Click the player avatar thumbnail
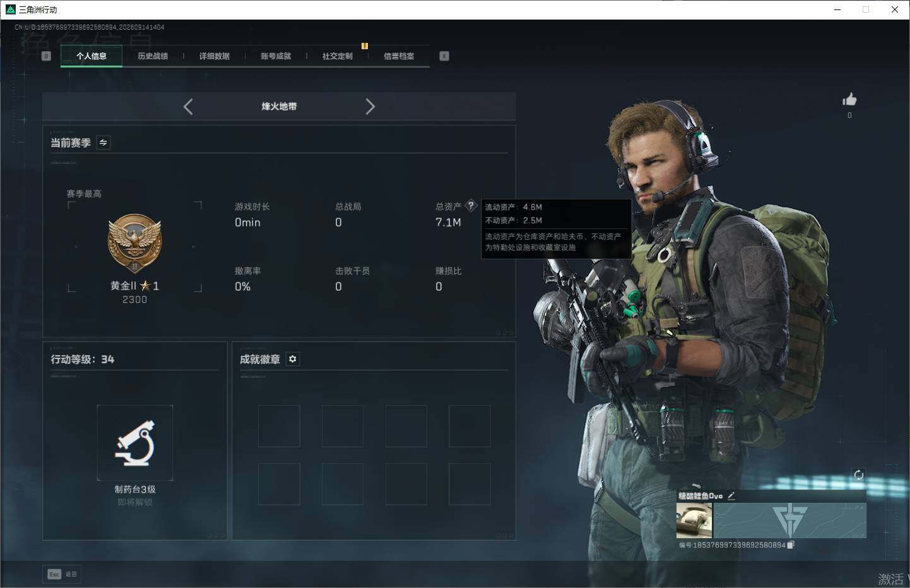Image resolution: width=910 pixels, height=588 pixels. (694, 520)
